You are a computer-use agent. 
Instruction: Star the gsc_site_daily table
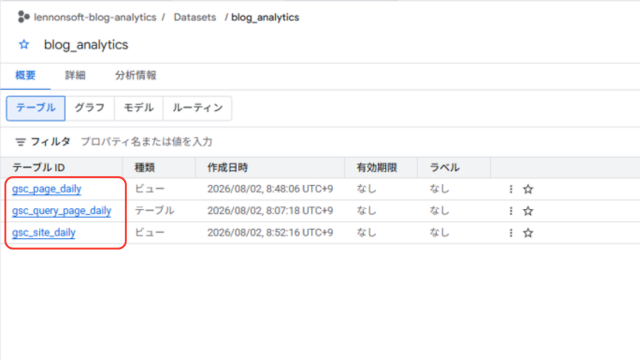click(528, 233)
